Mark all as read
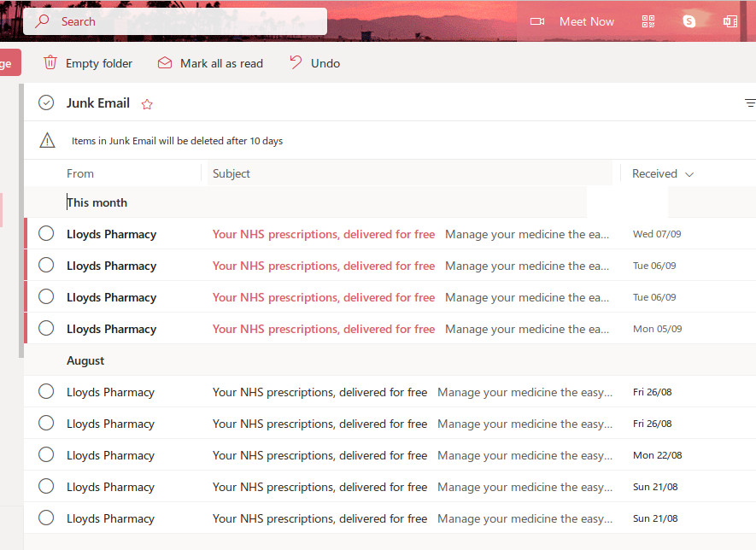756x550 pixels. pos(210,63)
